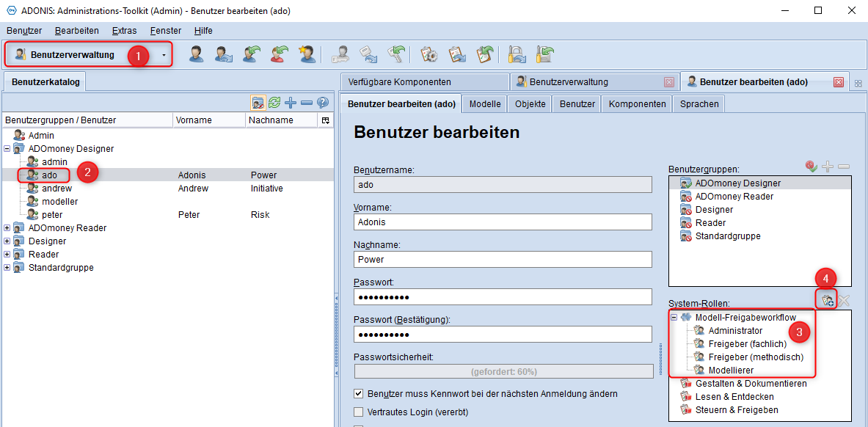Click into the Nachname field containing Power
Screen dimensions: 868x427
click(x=503, y=259)
